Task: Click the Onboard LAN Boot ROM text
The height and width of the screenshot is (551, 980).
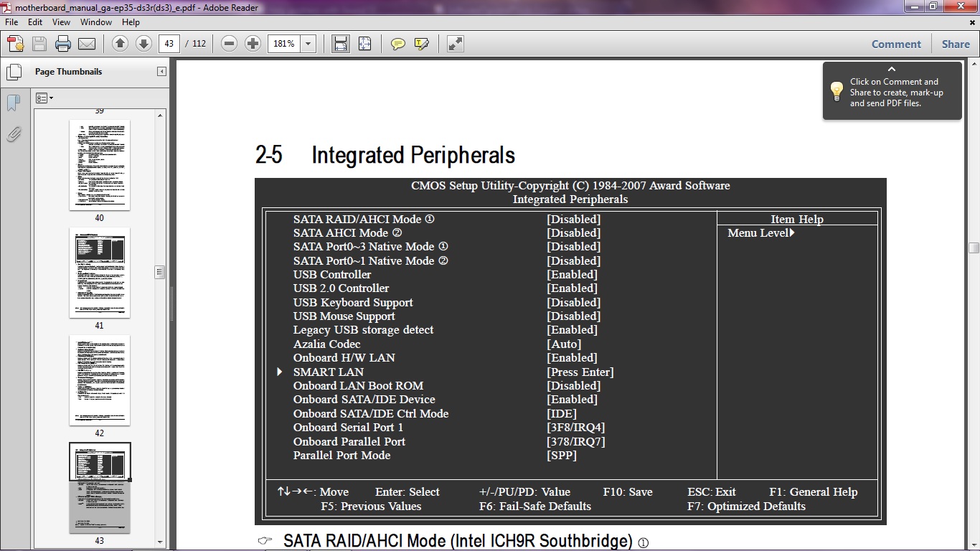Action: [x=358, y=385]
